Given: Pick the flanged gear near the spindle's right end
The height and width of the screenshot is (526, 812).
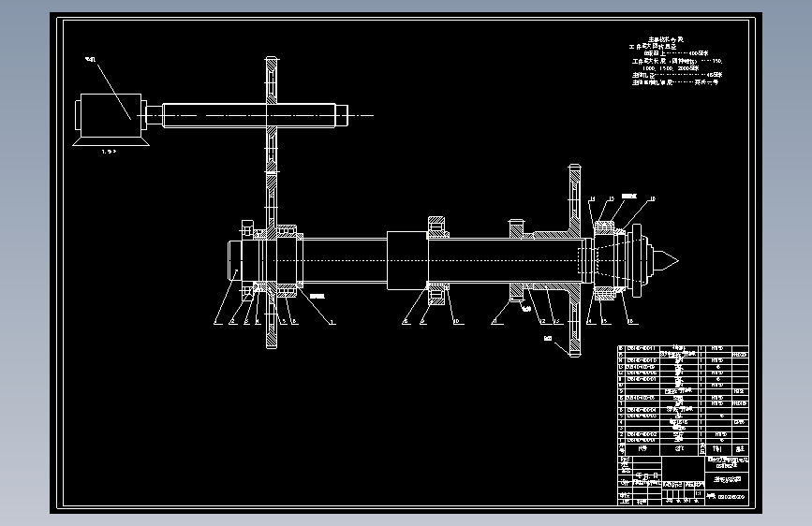Looking at the screenshot, I should [574, 260].
